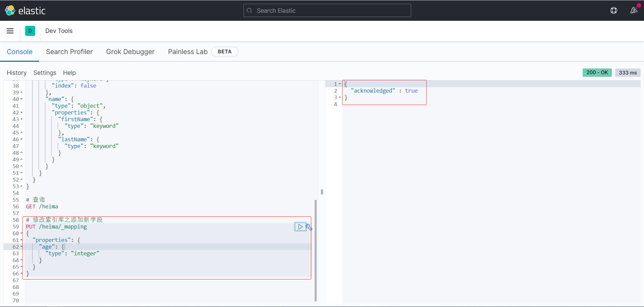Open the hamburger navigation menu
644x307 pixels.
point(10,31)
